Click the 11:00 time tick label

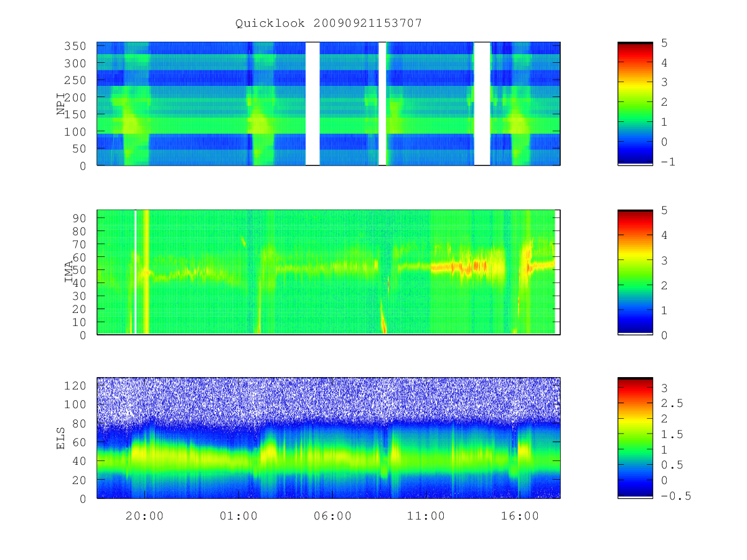click(x=426, y=516)
